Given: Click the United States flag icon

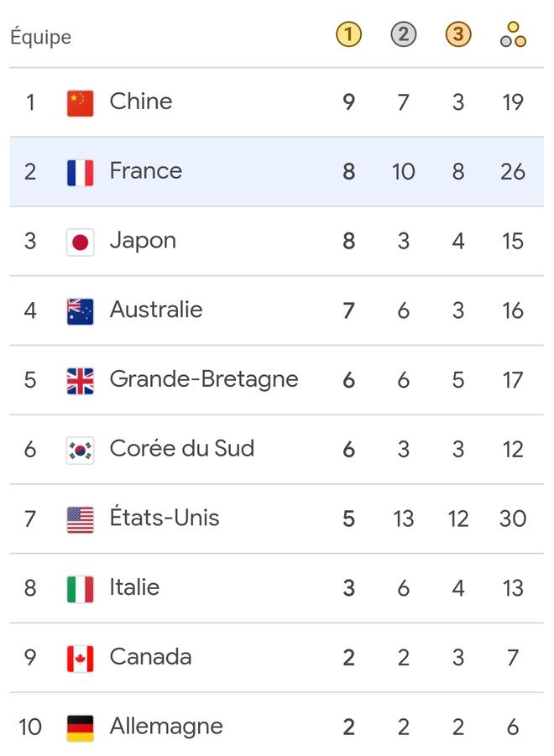Looking at the screenshot, I should point(80,519).
